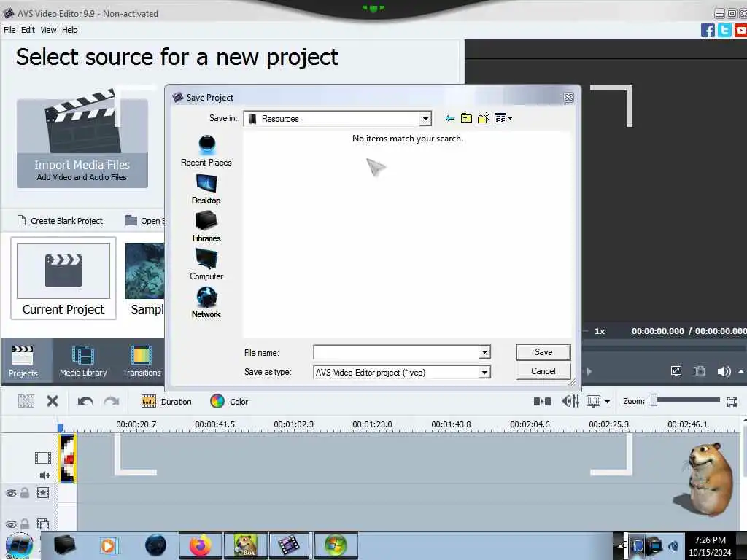
Task: Create new folder icon in Save dialog
Action: (x=484, y=118)
